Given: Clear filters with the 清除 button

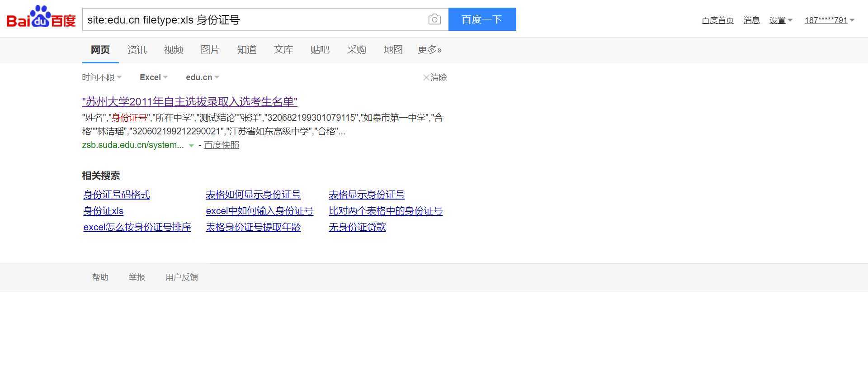Looking at the screenshot, I should tap(435, 77).
